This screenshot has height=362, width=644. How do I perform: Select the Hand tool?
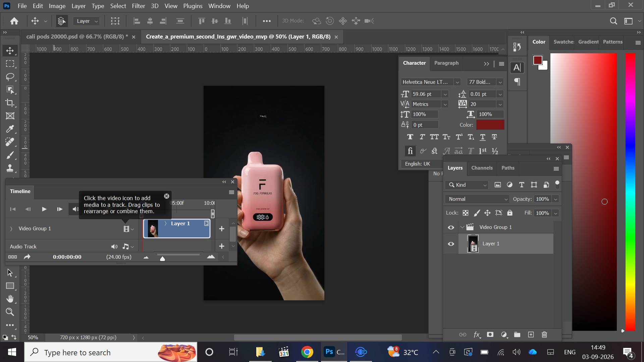10,299
